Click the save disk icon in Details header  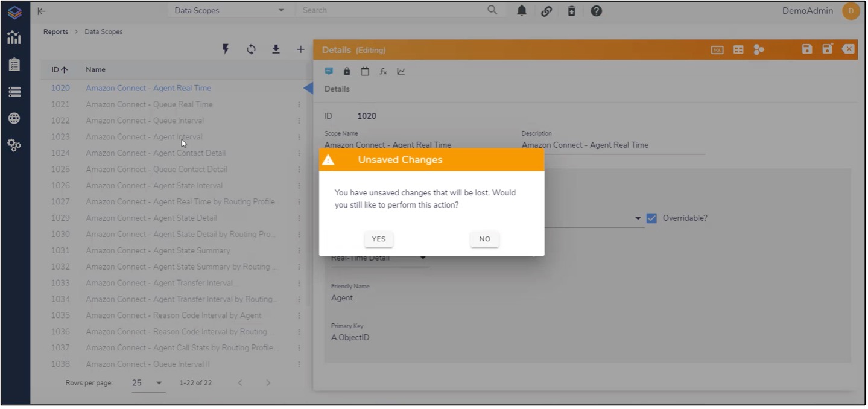tap(807, 49)
